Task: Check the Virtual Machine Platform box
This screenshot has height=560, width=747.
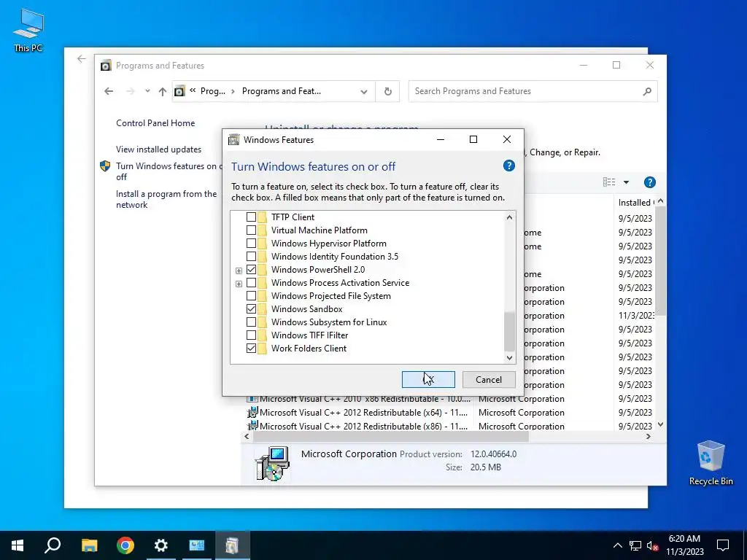Action: click(x=251, y=230)
